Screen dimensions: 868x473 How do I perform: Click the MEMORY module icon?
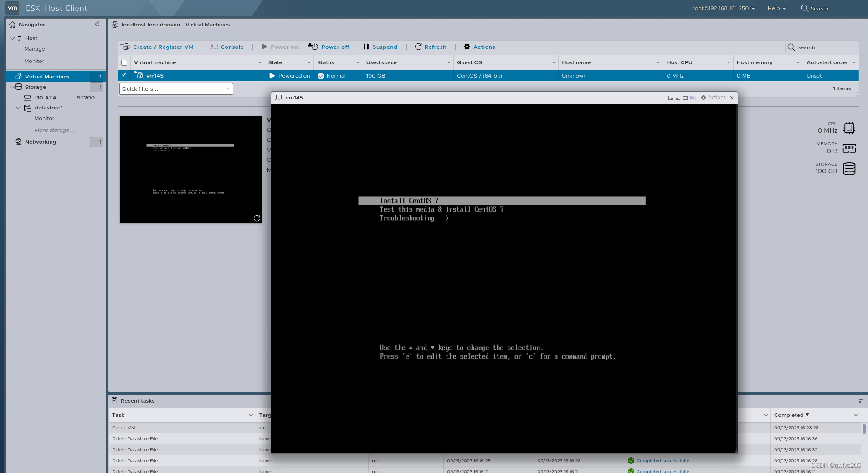849,148
